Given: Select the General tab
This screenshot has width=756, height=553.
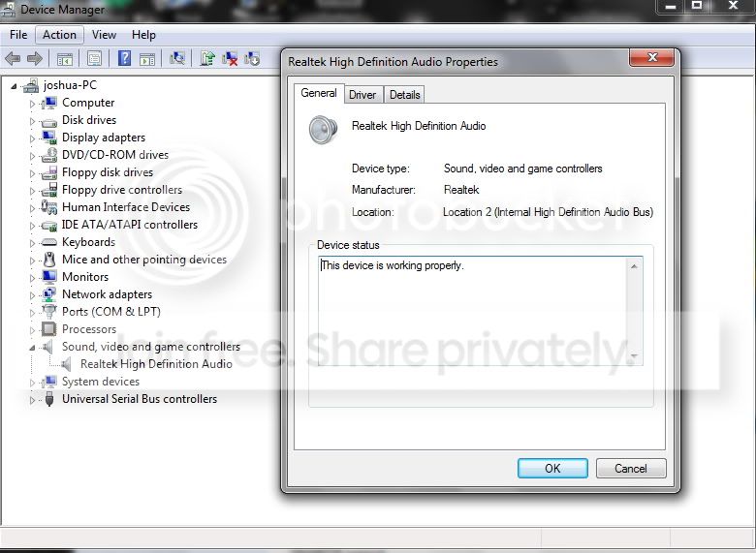Looking at the screenshot, I should point(319,93).
